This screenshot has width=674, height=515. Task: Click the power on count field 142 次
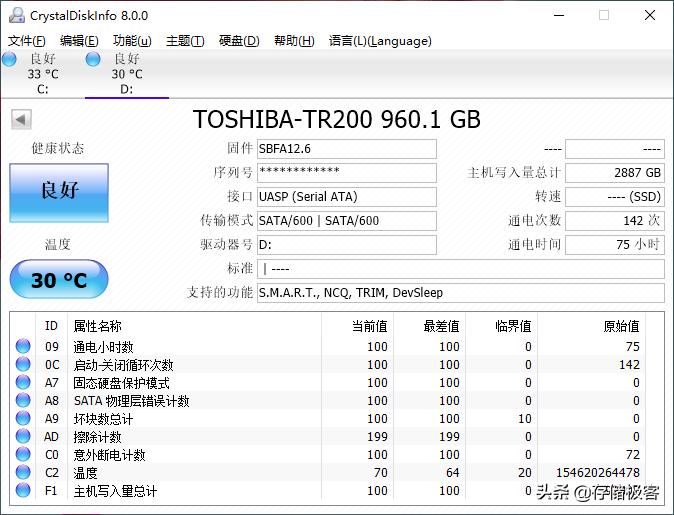pos(615,221)
